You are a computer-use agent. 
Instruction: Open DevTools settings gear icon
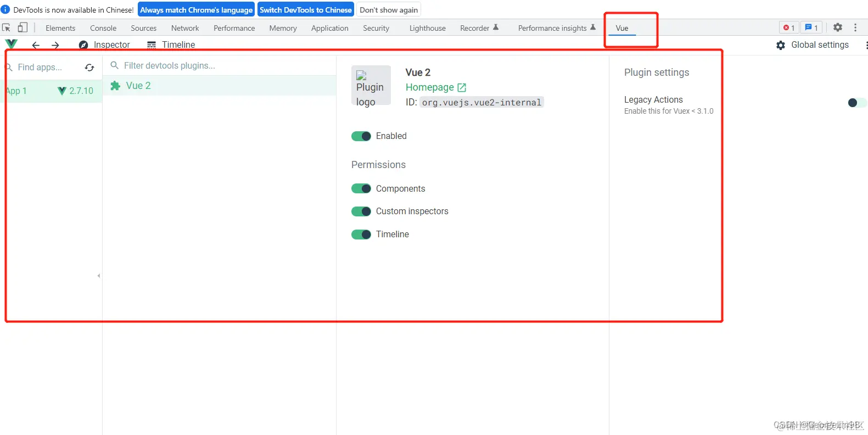(837, 27)
